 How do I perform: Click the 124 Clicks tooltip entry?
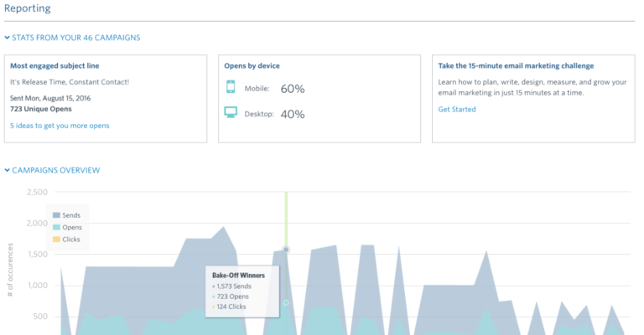coord(229,307)
